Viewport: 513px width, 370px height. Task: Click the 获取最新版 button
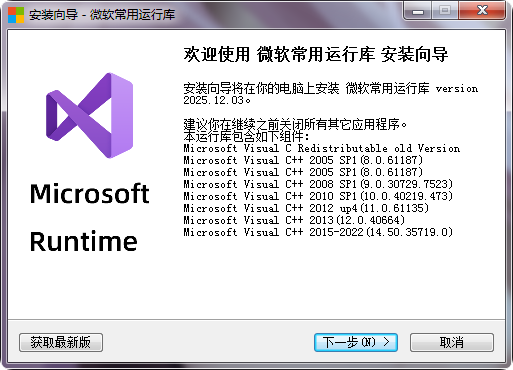tap(61, 342)
